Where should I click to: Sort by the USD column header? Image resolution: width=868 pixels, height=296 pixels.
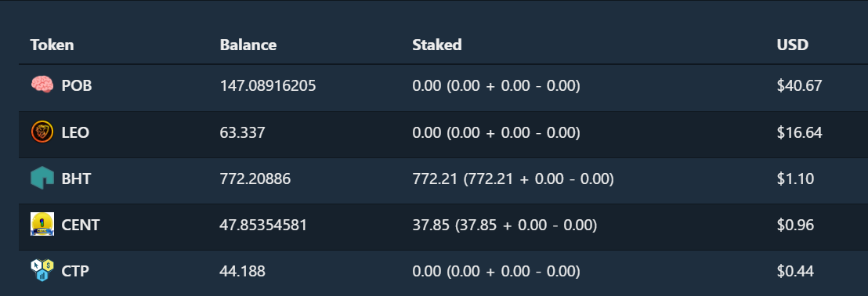[792, 45]
